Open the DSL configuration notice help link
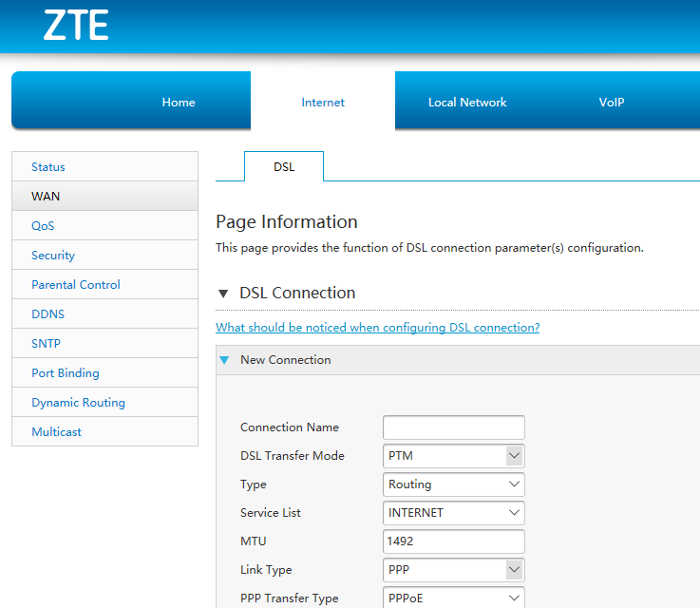This screenshot has width=700, height=608. (378, 327)
